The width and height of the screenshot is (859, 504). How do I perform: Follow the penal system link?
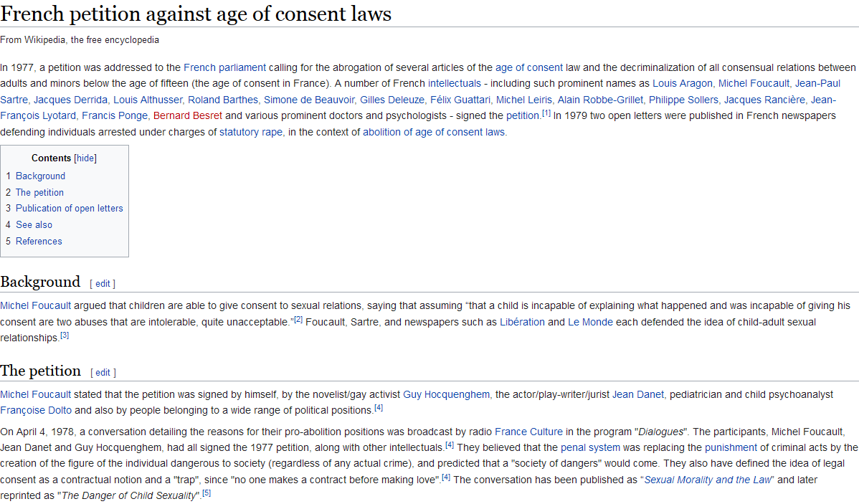click(x=590, y=447)
